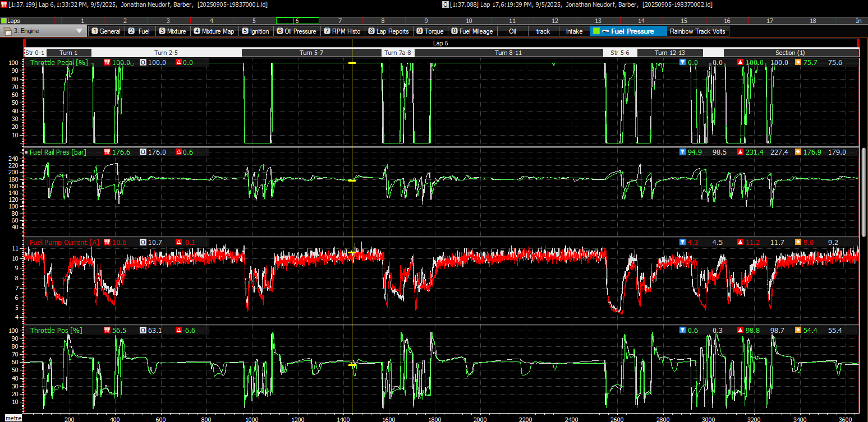
Task: Click the blue minimum icon on Throttle Pedal row
Action: (x=682, y=62)
